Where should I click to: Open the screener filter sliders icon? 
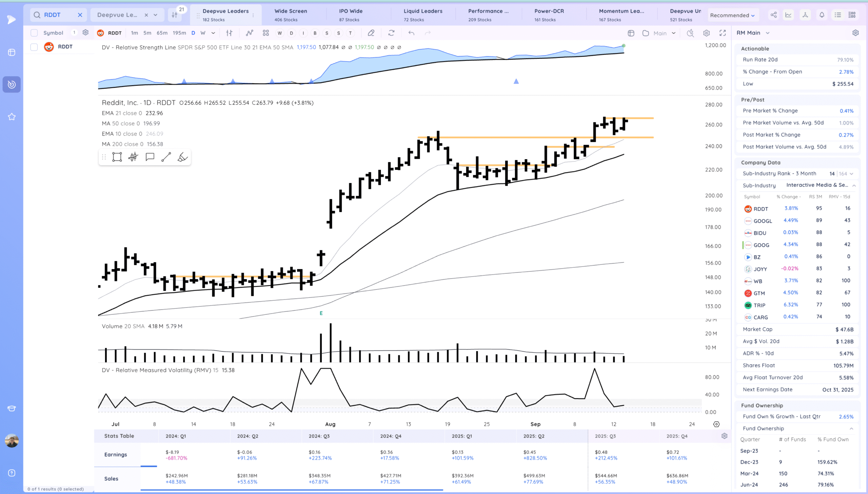175,15
